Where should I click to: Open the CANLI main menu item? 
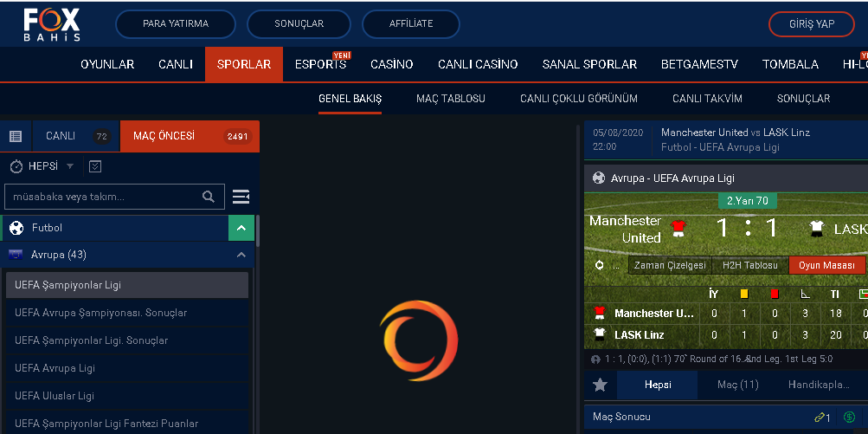(176, 64)
